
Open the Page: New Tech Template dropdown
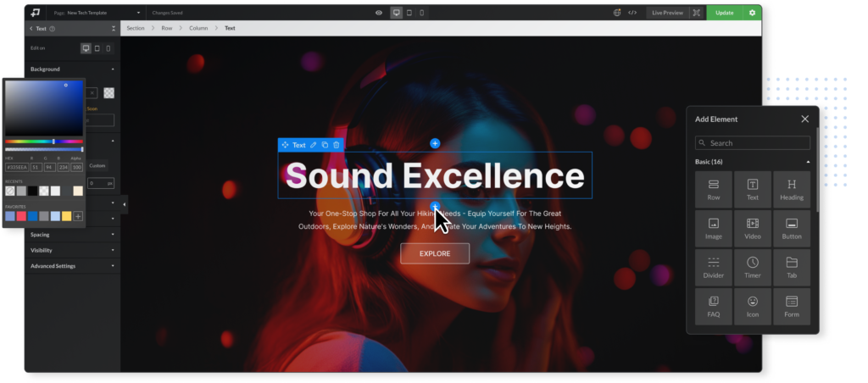click(x=97, y=13)
